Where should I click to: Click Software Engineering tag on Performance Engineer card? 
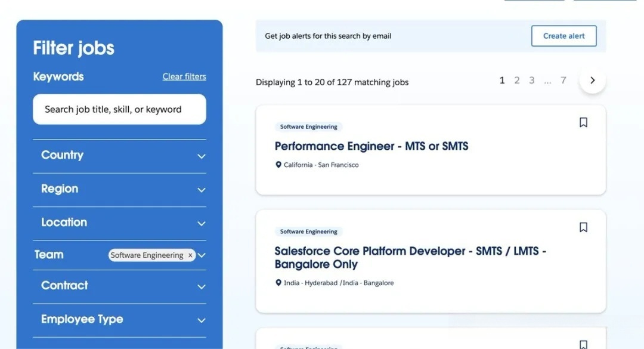point(308,126)
